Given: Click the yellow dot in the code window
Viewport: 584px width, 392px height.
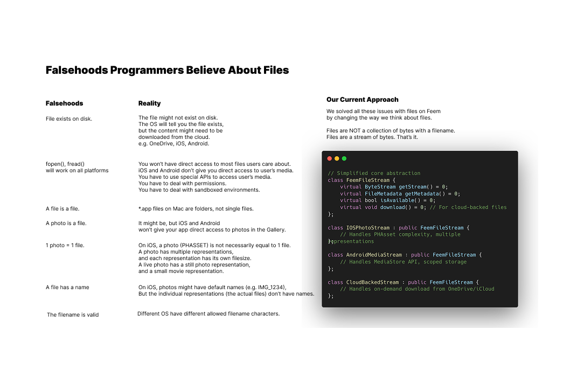Looking at the screenshot, I should pyautogui.click(x=337, y=159).
